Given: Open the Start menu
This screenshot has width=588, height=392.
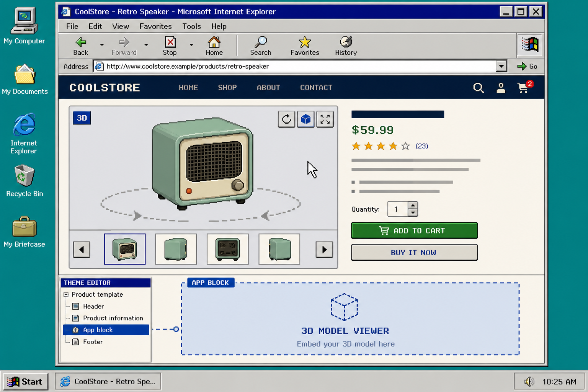Looking at the screenshot, I should pos(25,382).
